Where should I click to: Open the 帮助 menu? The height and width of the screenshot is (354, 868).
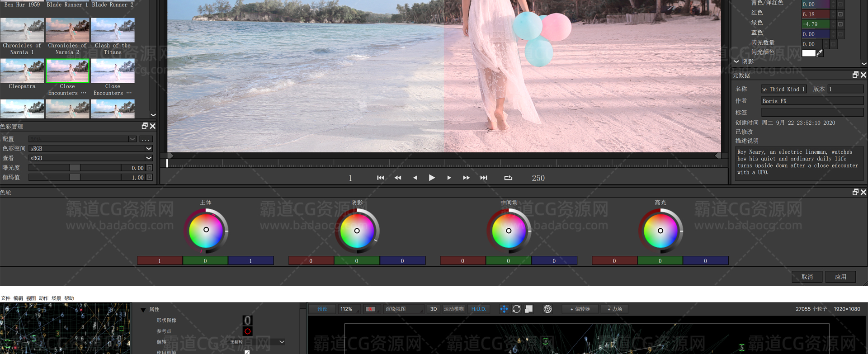click(69, 298)
